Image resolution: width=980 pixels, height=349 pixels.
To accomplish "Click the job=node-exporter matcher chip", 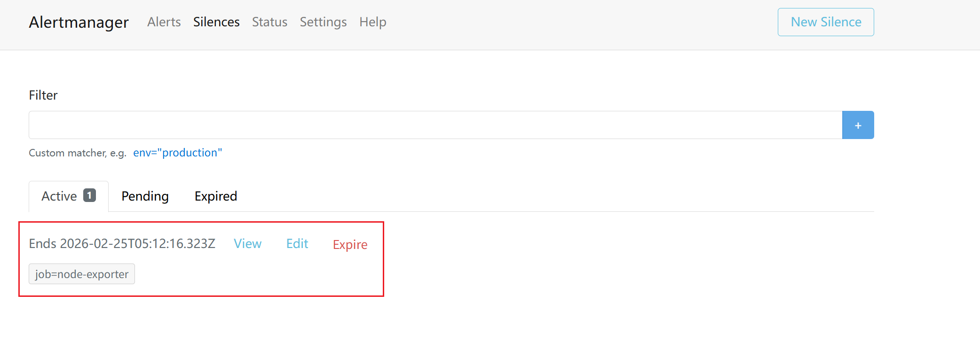I will pyautogui.click(x=82, y=274).
